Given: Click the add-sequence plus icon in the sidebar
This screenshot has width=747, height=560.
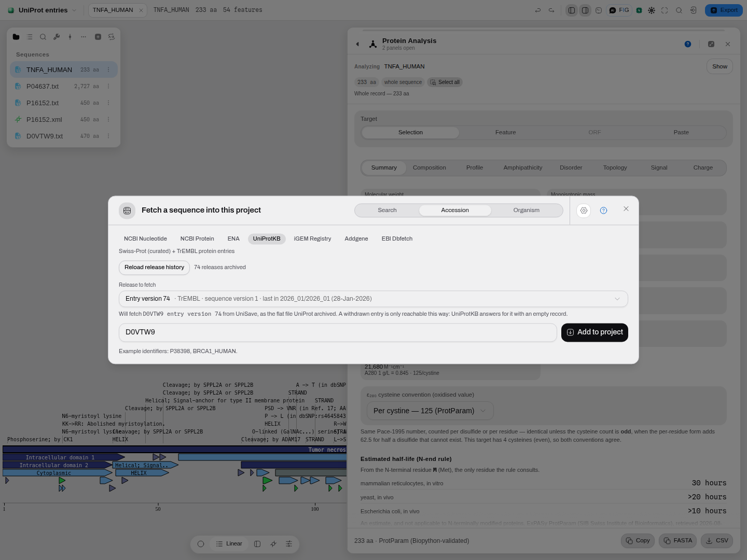Looking at the screenshot, I should coord(98,37).
